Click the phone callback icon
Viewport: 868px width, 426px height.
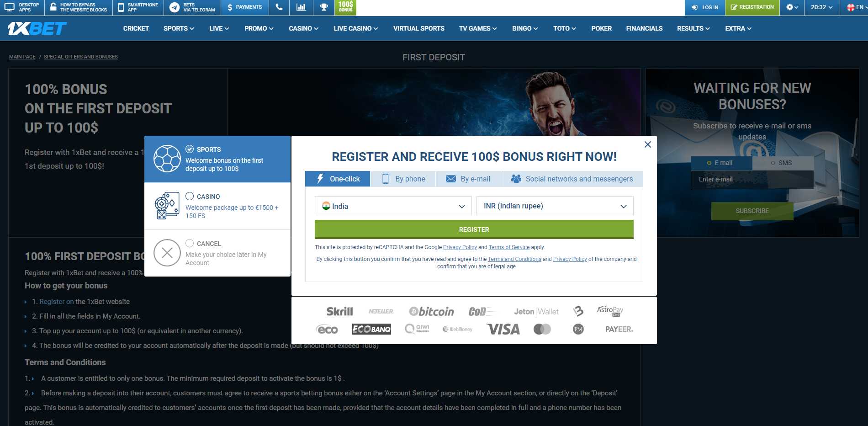(279, 7)
